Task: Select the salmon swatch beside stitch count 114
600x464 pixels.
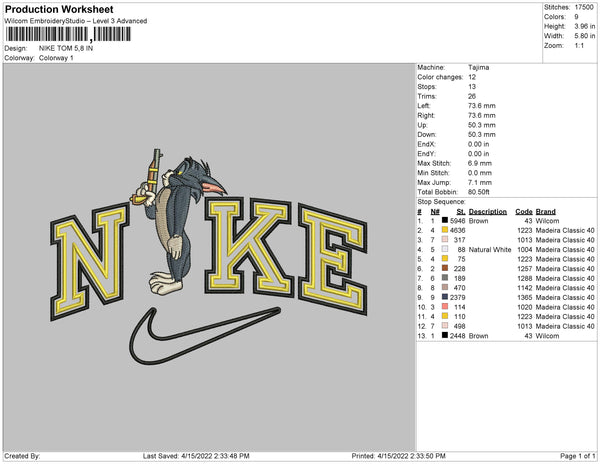Action: [x=445, y=306]
